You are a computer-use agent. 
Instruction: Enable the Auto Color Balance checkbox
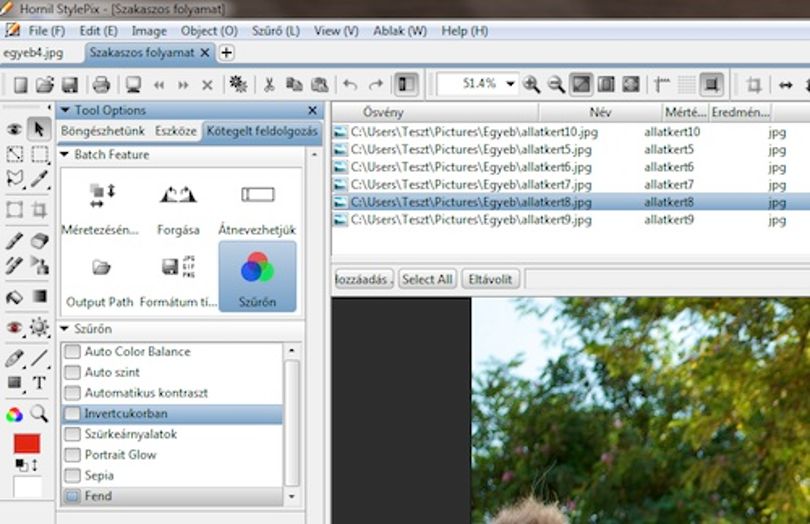pos(72,351)
